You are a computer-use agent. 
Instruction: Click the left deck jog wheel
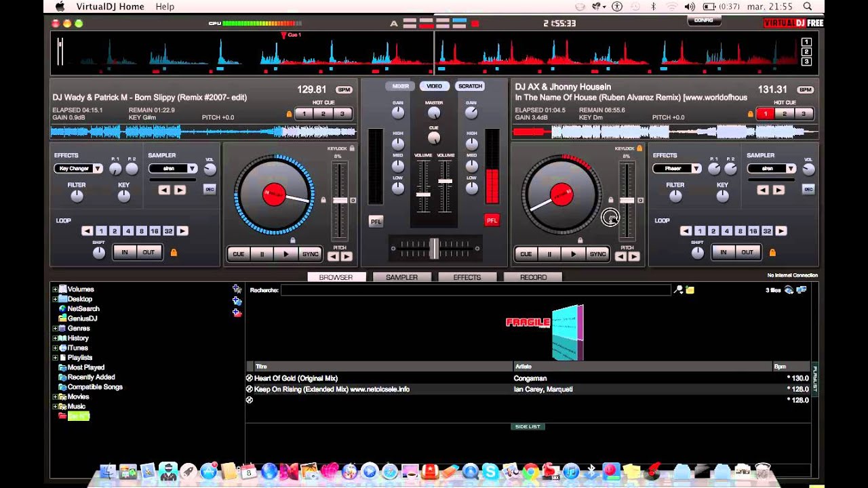coord(275,195)
